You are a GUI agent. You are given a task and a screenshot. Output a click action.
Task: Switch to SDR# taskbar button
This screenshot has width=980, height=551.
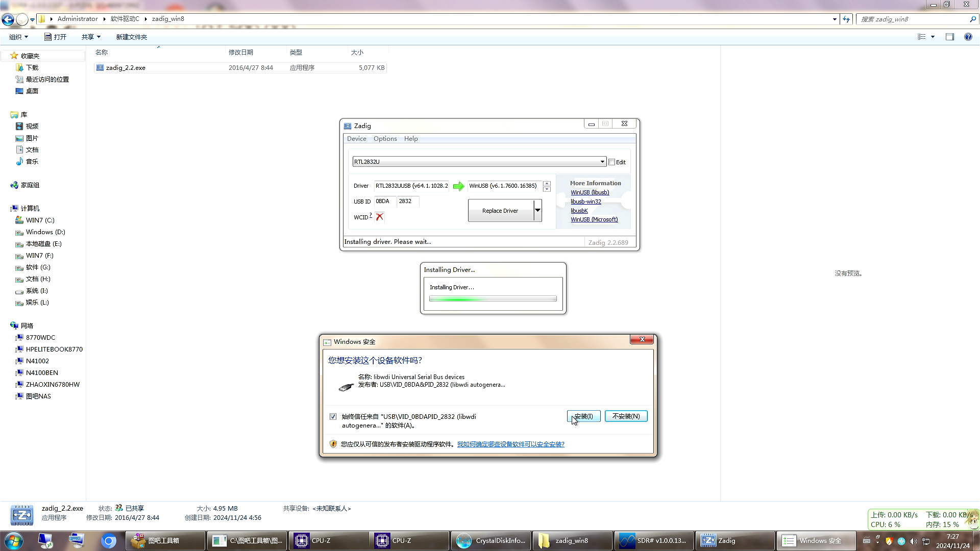tap(653, 541)
